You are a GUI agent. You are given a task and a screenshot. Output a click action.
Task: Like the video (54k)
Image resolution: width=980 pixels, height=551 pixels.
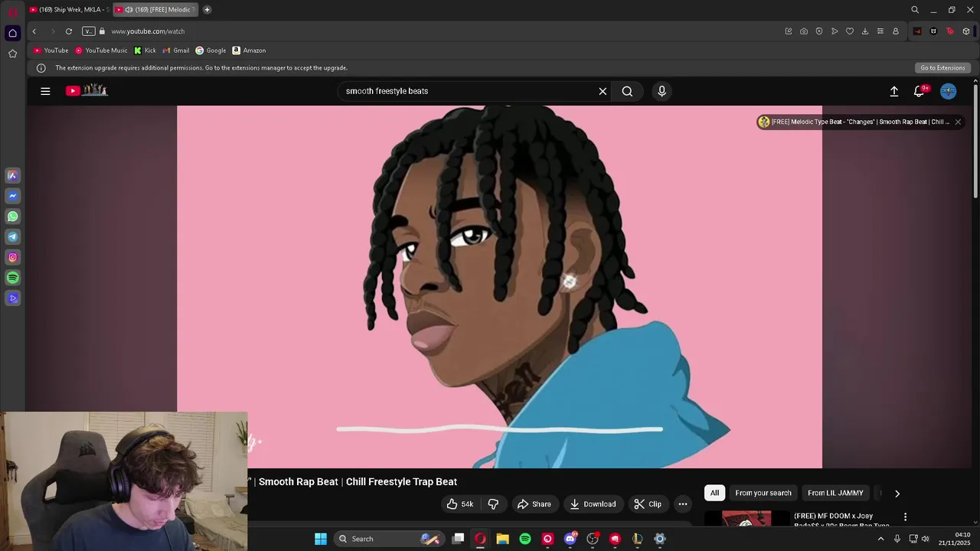coord(460,504)
